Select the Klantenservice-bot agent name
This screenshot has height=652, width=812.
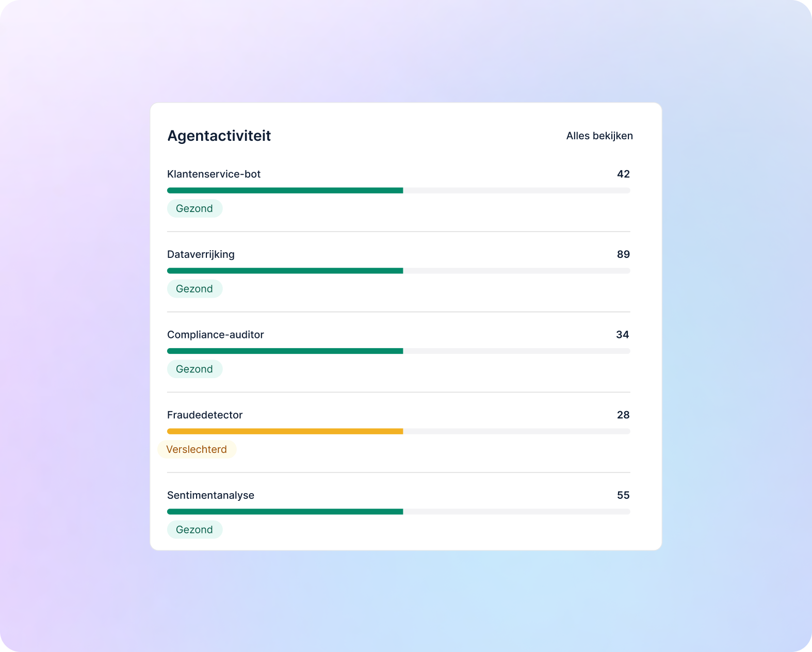coord(214,174)
